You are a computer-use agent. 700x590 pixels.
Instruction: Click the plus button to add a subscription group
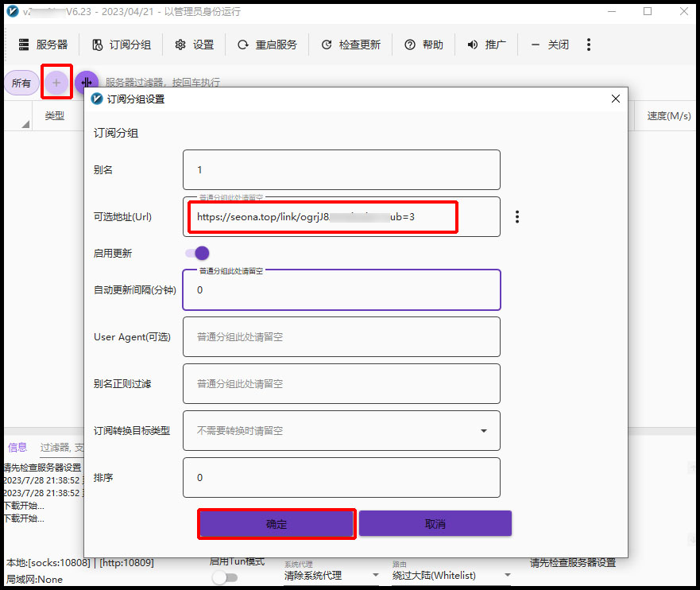click(56, 83)
